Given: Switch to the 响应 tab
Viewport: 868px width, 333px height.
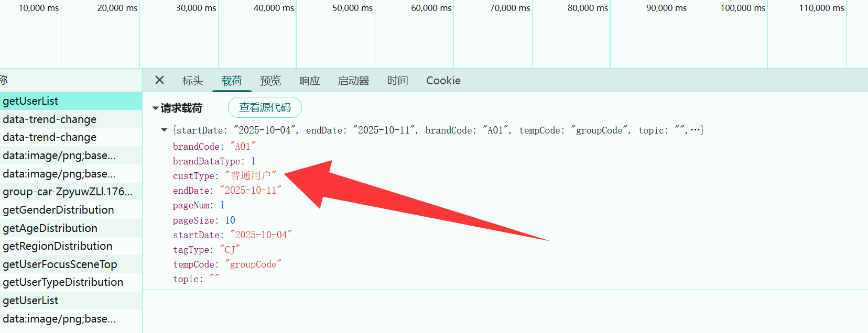Looking at the screenshot, I should (309, 81).
